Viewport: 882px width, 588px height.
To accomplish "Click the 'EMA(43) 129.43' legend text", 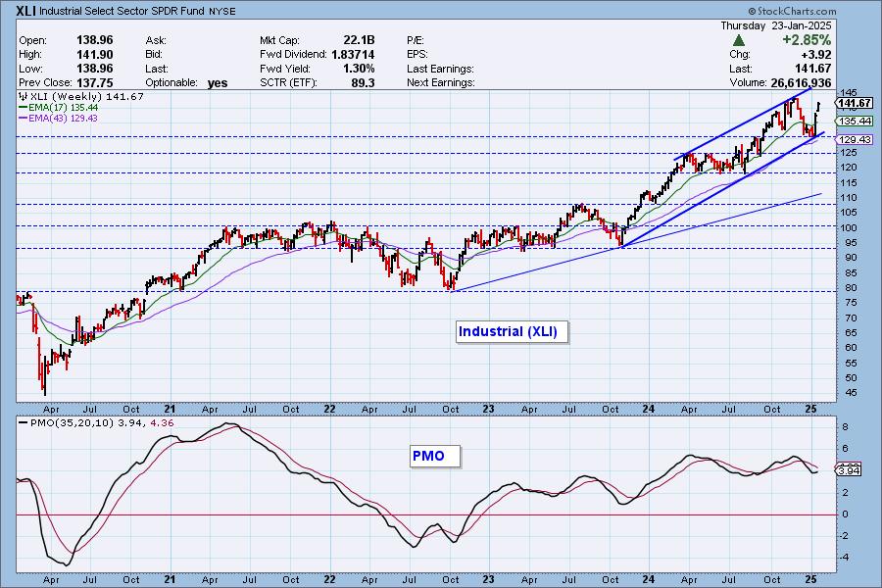I will click(x=63, y=119).
